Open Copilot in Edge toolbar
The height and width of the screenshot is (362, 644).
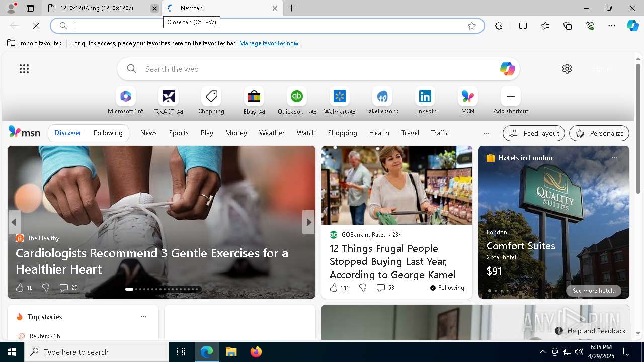632,26
